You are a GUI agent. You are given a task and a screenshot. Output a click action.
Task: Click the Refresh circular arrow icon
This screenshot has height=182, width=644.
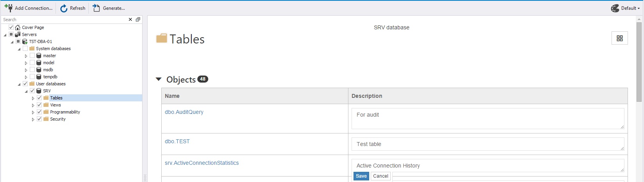pos(64,8)
